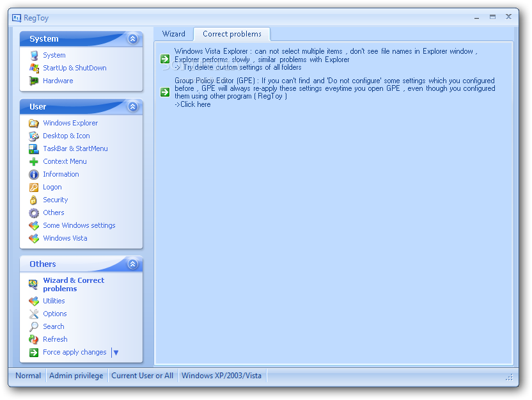Click the Hardware card icon
Viewport: 532px width, 400px height.
click(34, 81)
